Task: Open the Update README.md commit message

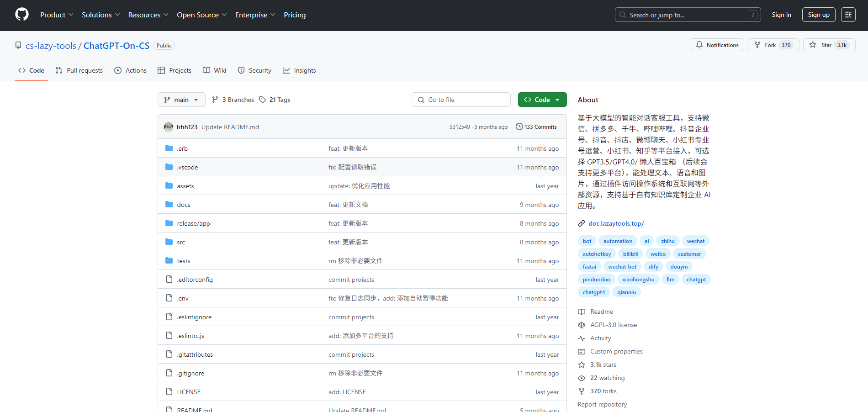Action: click(230, 127)
